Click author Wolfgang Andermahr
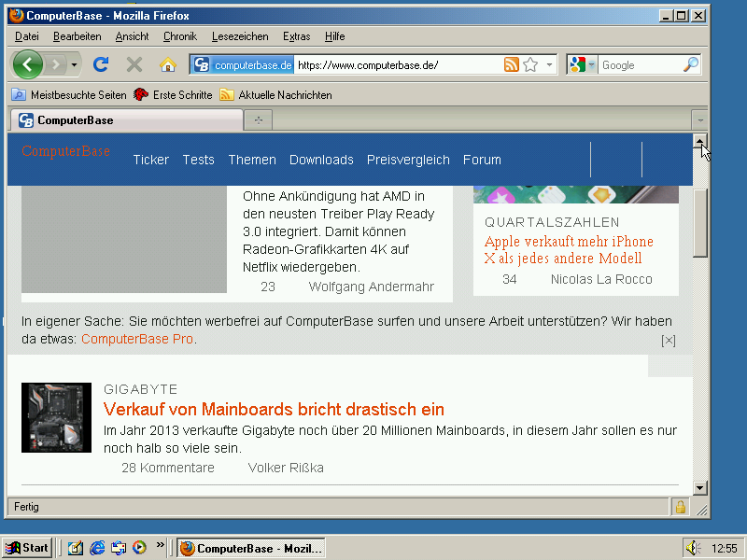The height and width of the screenshot is (560, 747). click(x=371, y=287)
